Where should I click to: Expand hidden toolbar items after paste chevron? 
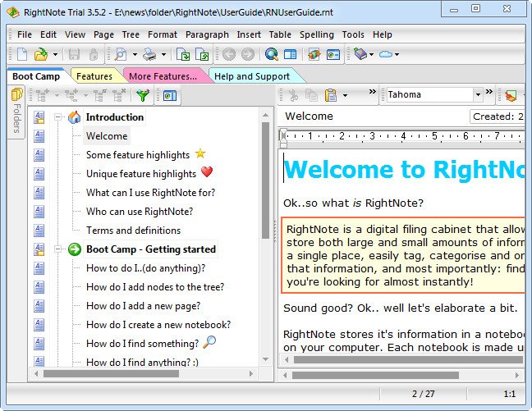(x=373, y=91)
